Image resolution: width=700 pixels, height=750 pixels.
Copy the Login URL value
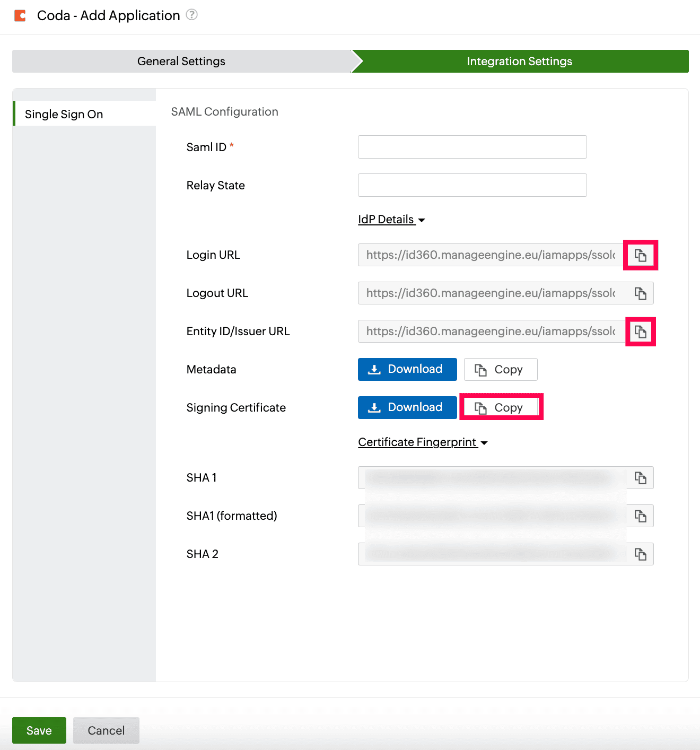point(641,255)
